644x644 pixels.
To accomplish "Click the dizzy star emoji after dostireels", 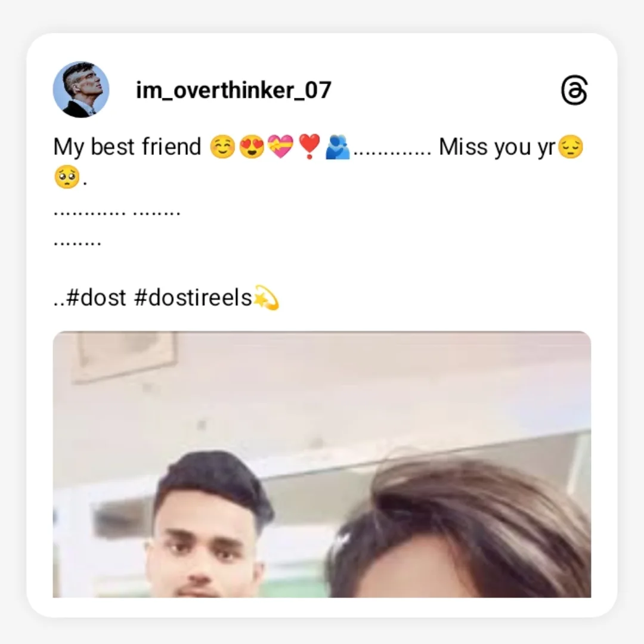I will [266, 297].
